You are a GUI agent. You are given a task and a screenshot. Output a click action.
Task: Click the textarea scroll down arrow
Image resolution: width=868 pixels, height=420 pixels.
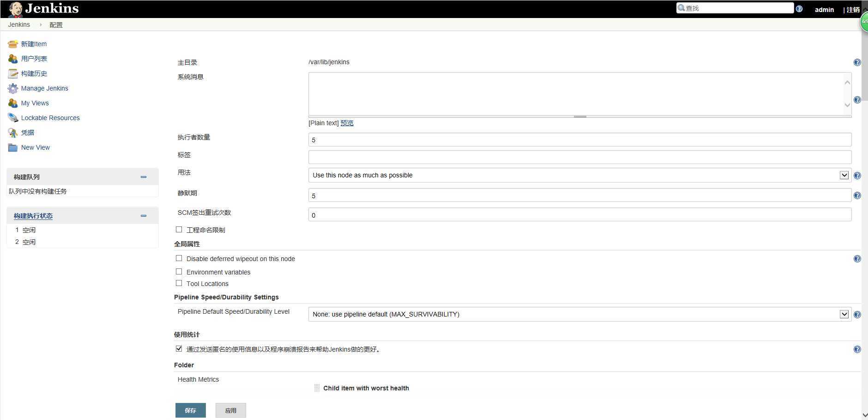847,105
